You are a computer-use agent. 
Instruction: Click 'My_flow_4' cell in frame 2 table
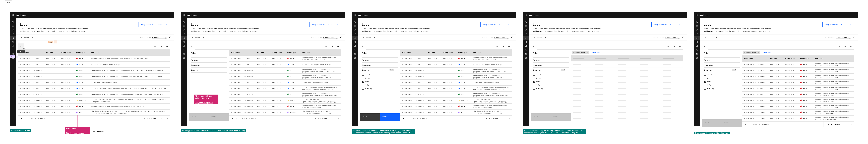click(x=277, y=100)
